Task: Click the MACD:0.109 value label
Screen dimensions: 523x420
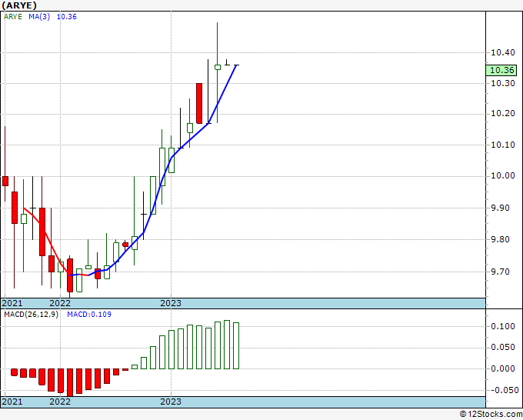Action: [89, 315]
